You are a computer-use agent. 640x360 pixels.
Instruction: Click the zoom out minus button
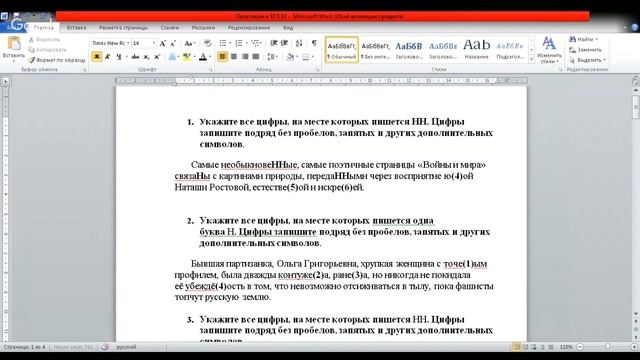point(580,347)
